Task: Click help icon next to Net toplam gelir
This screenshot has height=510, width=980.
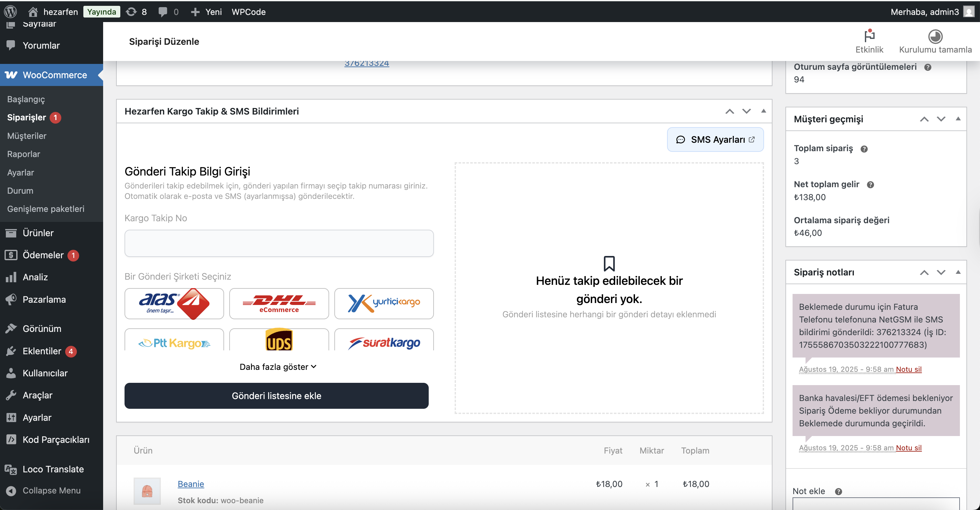Action: (x=871, y=185)
